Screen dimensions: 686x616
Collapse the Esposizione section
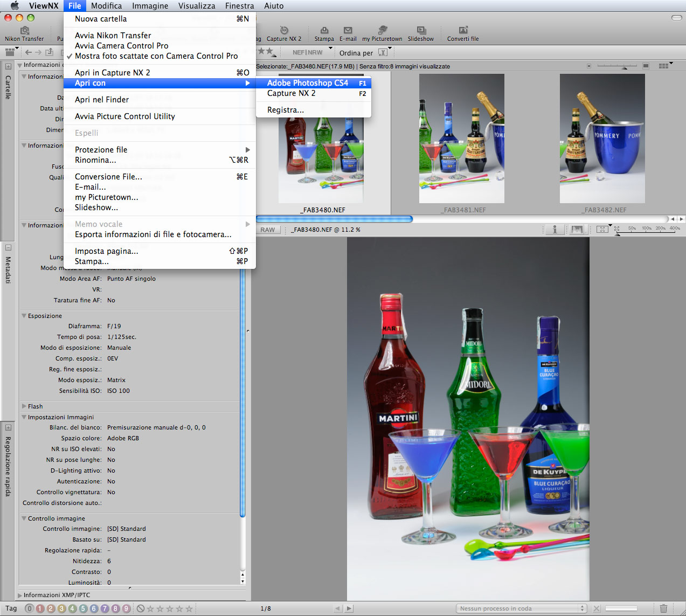(24, 316)
